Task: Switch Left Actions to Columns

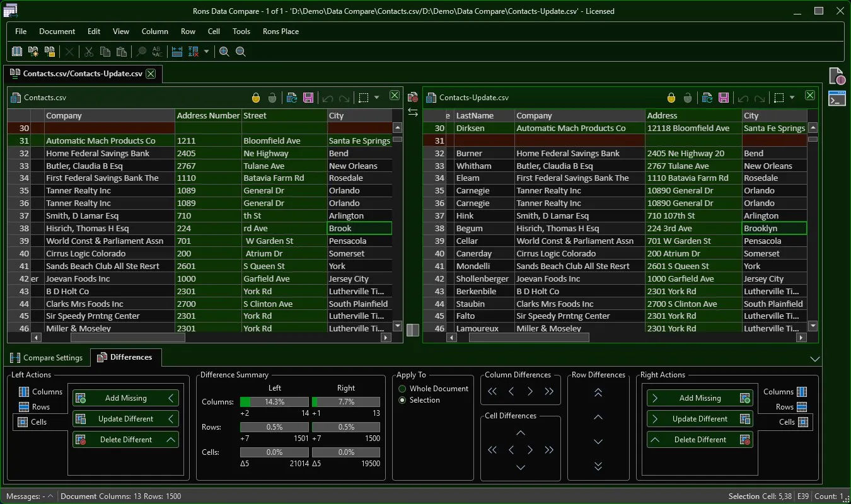Action: (41, 392)
